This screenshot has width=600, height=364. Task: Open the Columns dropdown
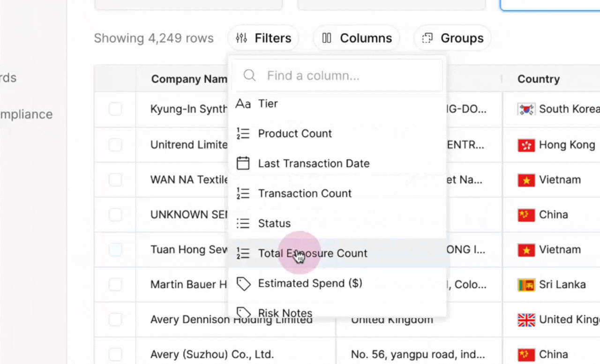[356, 38]
